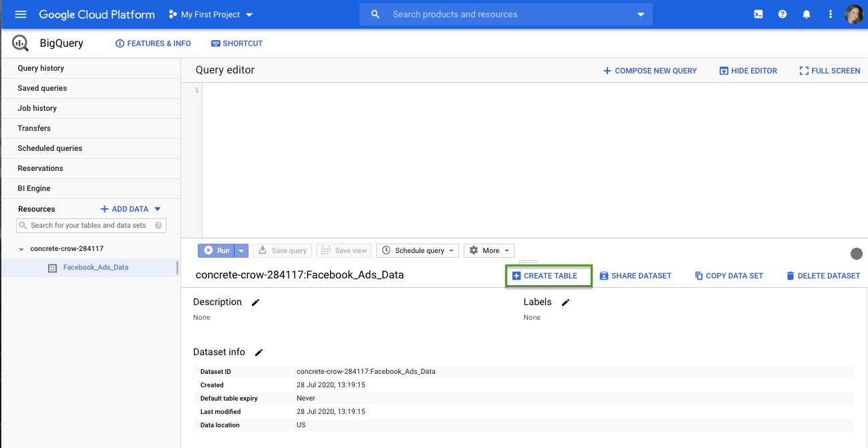Open the Schedule query dropdown
Viewport: 868px width, 448px height.
tap(418, 250)
